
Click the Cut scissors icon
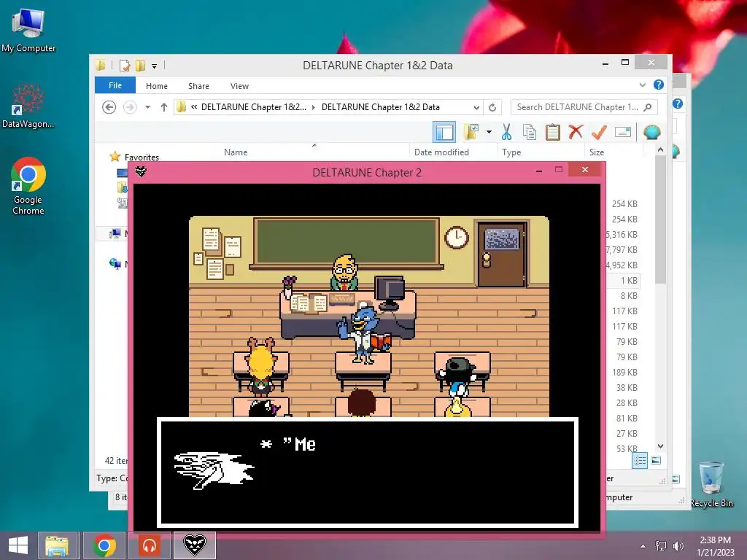[506, 132]
